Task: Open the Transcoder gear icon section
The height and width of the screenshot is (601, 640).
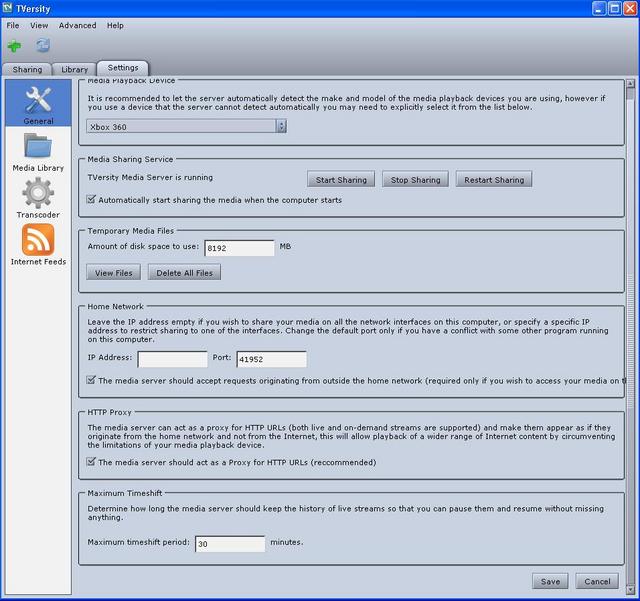Action: 38,198
